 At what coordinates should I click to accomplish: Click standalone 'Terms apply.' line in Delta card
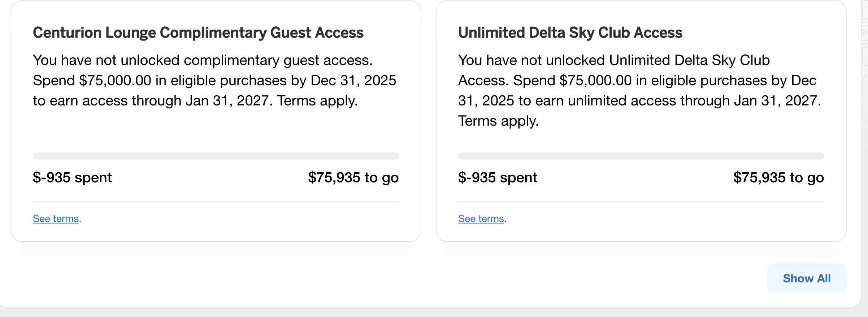point(498,121)
